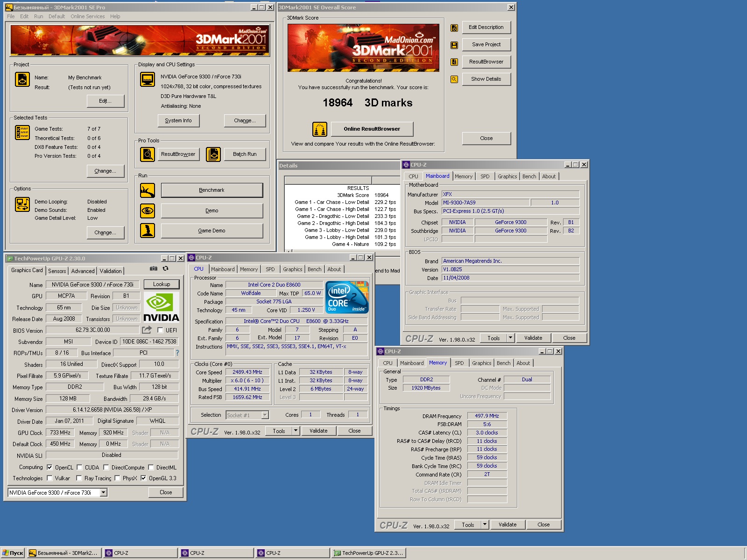Expand Tools dropdown arrow in CPU-Z Mainboard window
The height and width of the screenshot is (560, 747).
[510, 338]
